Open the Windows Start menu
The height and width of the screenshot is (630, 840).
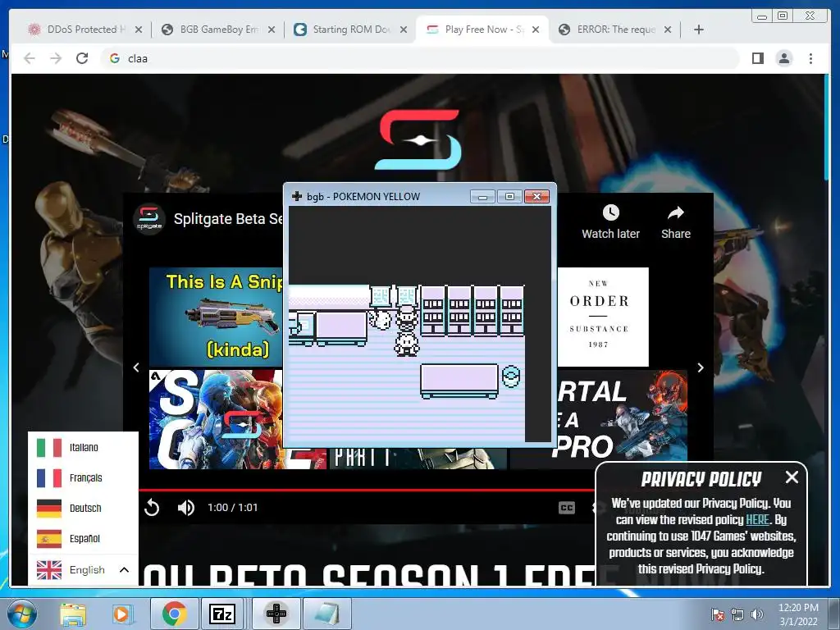point(21,614)
